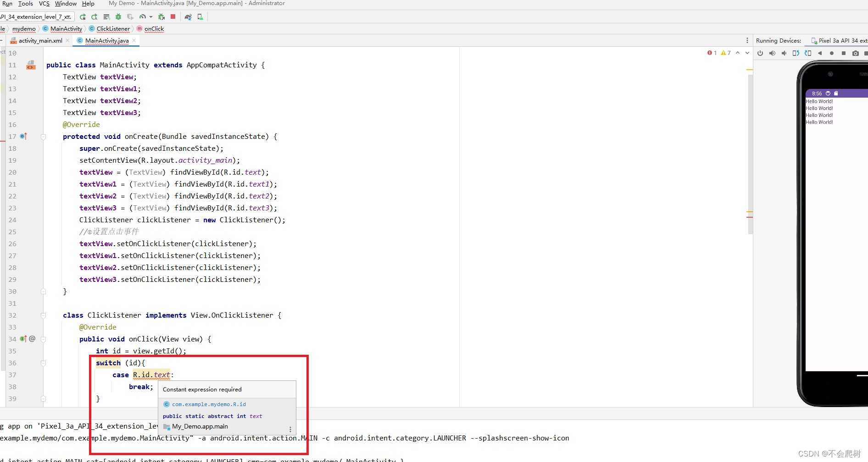Click the implements gutter icon on line 34
868x462 pixels.
point(23,339)
